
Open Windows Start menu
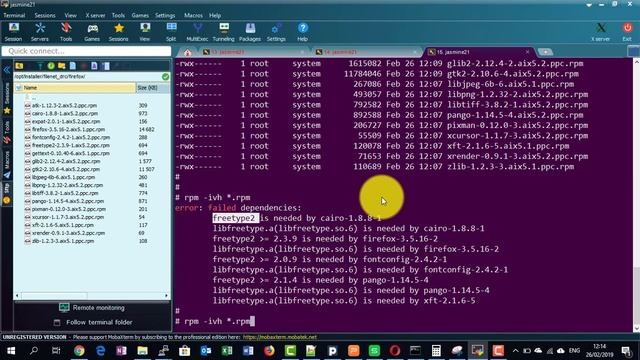[11, 351]
